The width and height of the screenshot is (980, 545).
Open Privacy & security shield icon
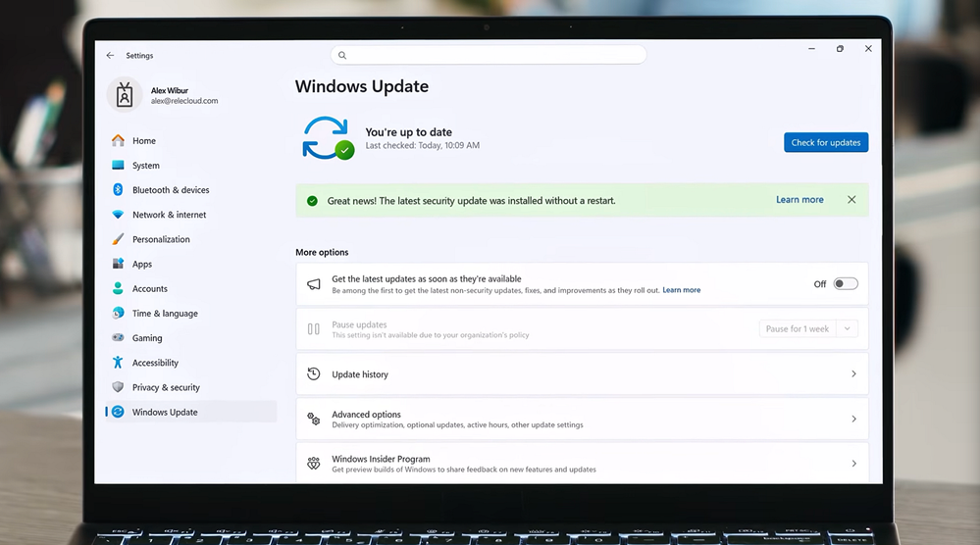118,387
